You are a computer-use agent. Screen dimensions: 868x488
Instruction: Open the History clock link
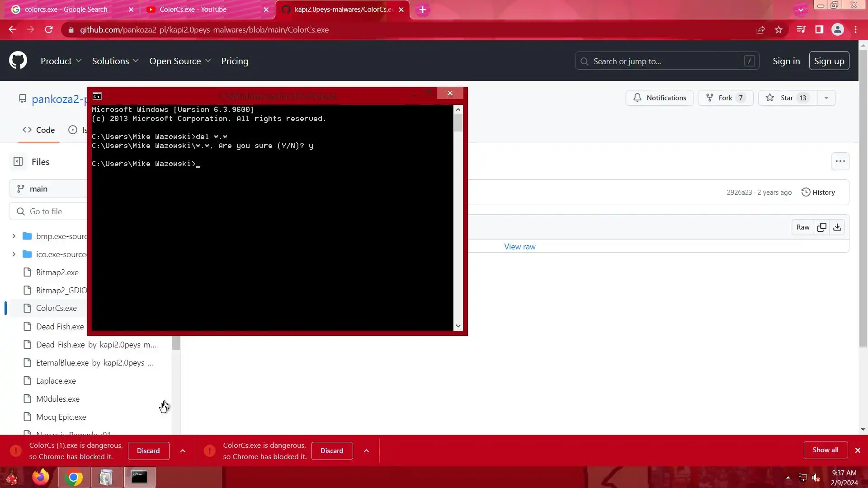click(818, 192)
